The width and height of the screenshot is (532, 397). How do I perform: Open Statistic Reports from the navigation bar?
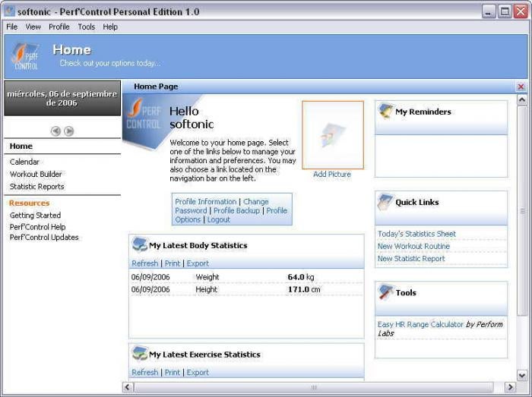pos(36,186)
